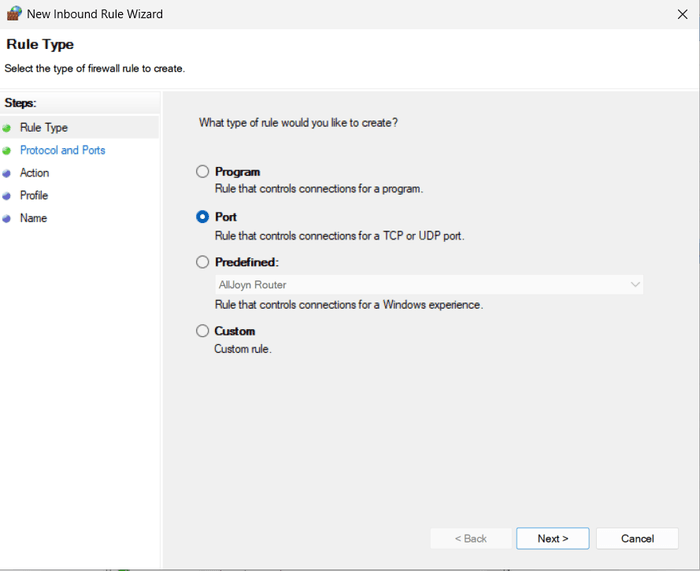Viewport: 700px width, 571px height.
Task: Click the firewall wizard icon in title bar
Action: [14, 14]
